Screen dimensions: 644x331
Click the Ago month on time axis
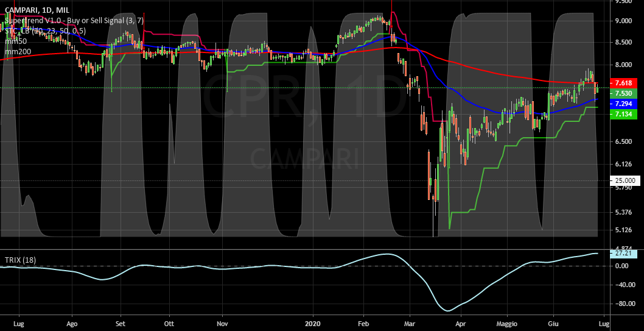pyautogui.click(x=72, y=323)
